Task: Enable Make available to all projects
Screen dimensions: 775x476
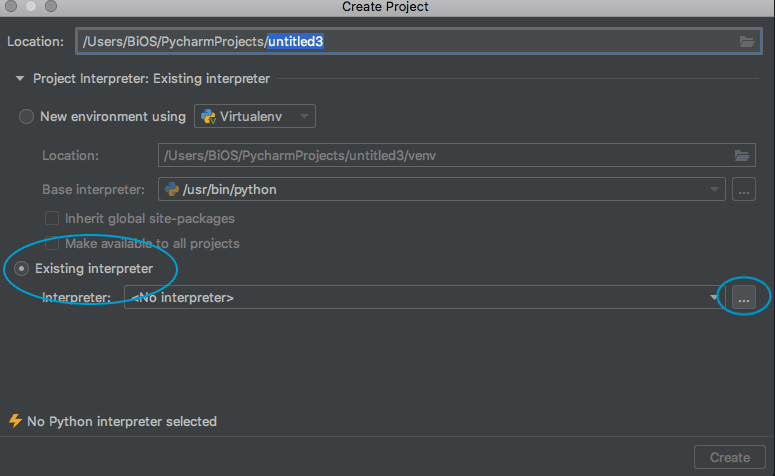Action: click(52, 243)
